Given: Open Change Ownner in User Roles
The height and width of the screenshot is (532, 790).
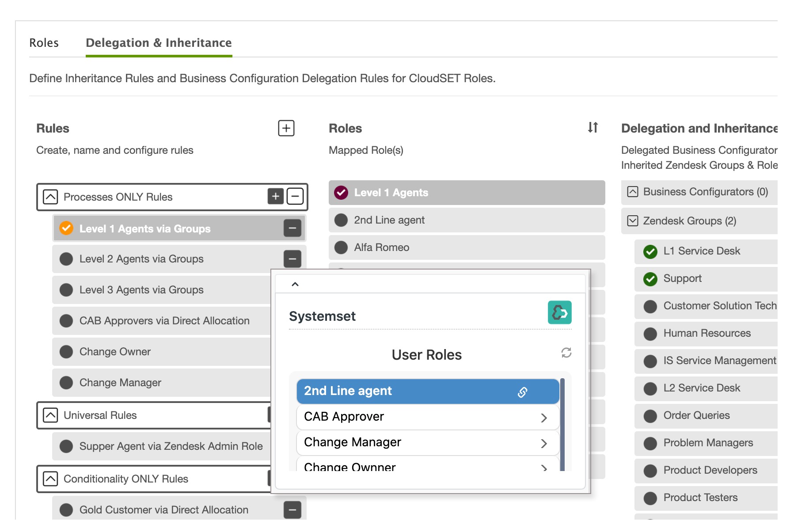Looking at the screenshot, I should pos(428,464).
